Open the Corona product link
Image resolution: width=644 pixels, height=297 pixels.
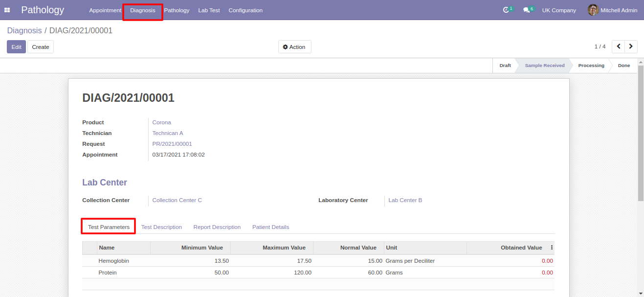(161, 122)
